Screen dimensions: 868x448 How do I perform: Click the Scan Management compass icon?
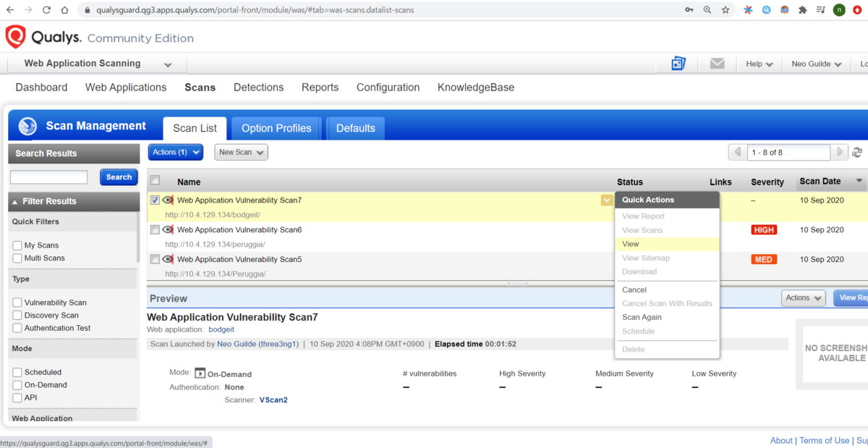(x=27, y=126)
